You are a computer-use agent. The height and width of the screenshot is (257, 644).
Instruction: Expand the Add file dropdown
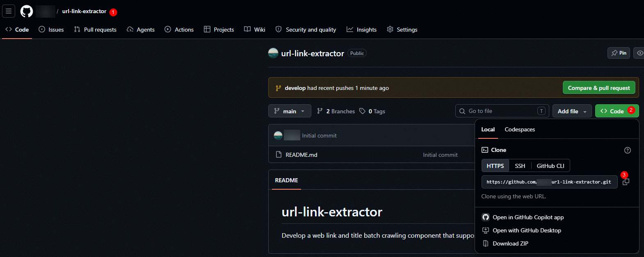tap(572, 111)
